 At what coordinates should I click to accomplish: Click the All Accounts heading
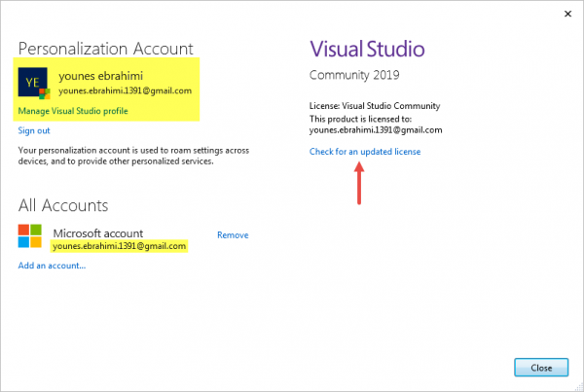pyautogui.click(x=63, y=205)
